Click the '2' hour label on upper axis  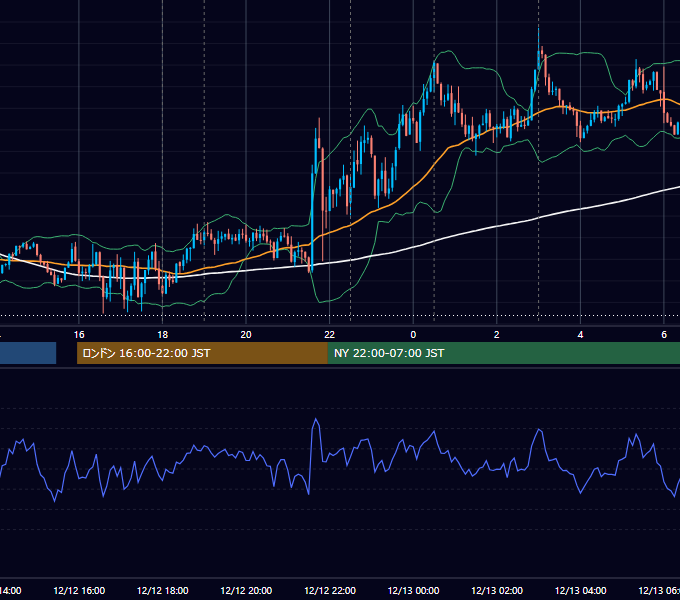tap(497, 335)
